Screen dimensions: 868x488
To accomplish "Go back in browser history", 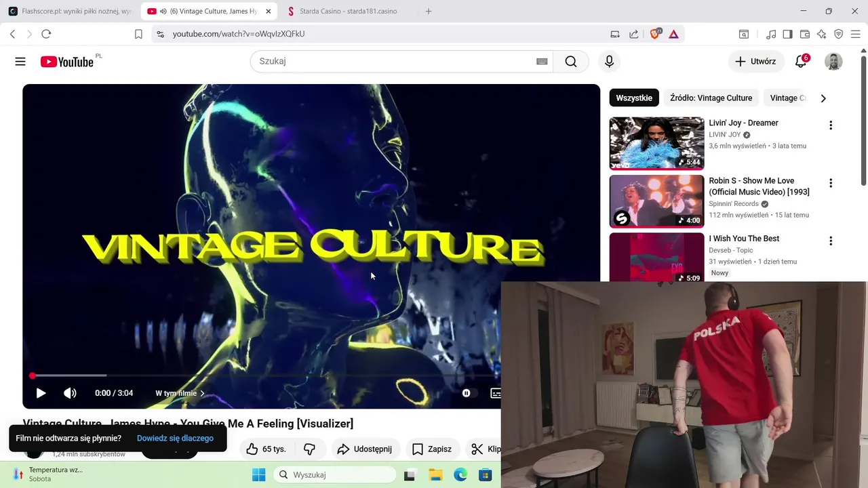I will pyautogui.click(x=12, y=34).
